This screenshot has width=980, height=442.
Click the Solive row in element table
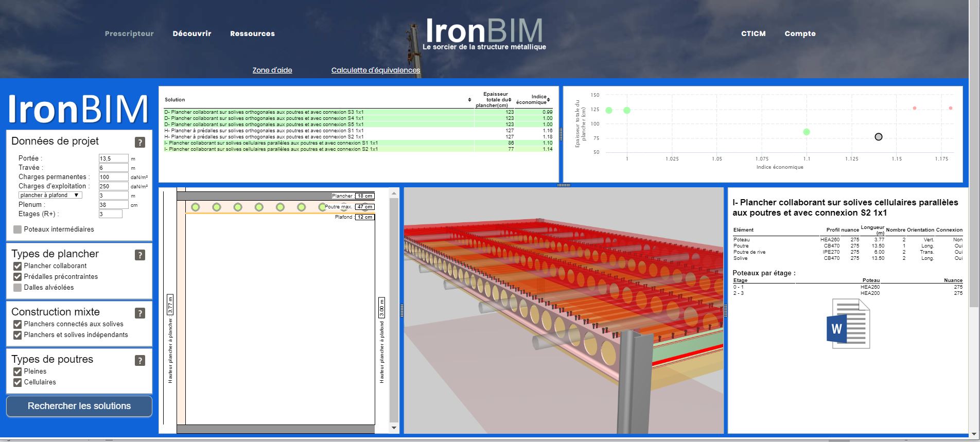(848, 258)
